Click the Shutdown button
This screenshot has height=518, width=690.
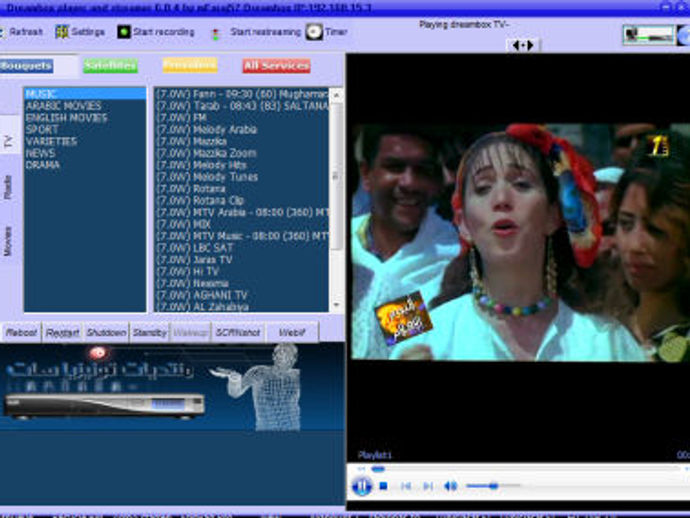tap(106, 333)
